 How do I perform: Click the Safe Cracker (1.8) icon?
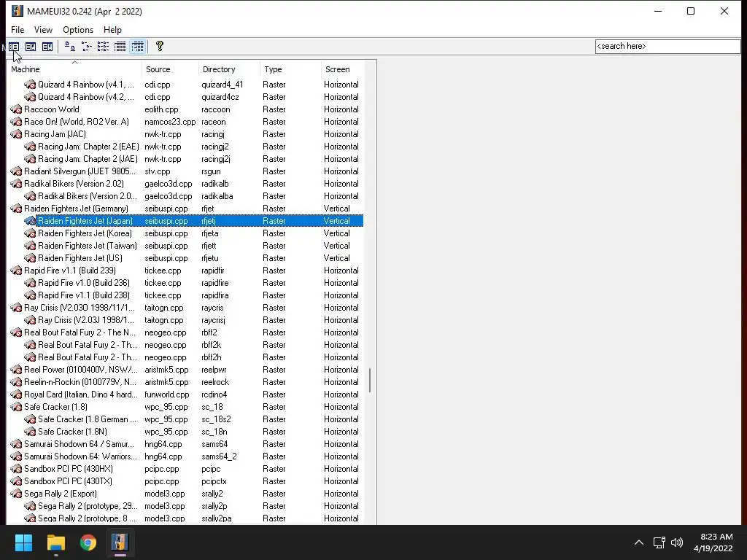click(16, 407)
